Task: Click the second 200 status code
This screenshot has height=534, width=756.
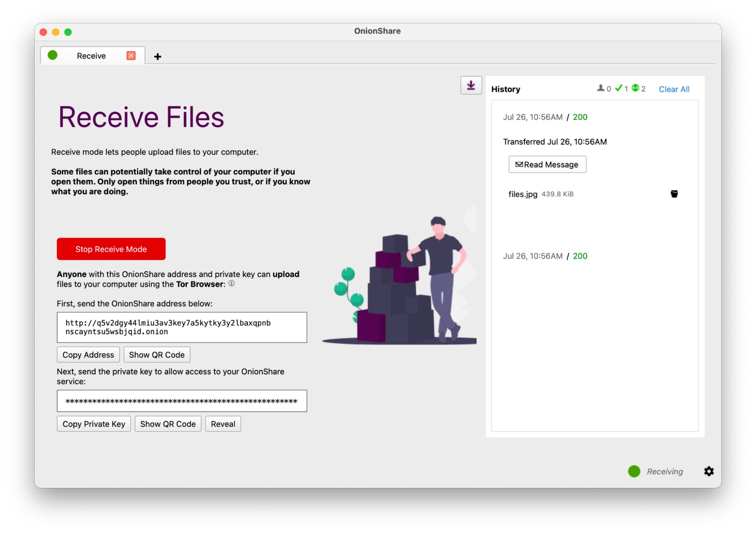Action: [x=580, y=256]
